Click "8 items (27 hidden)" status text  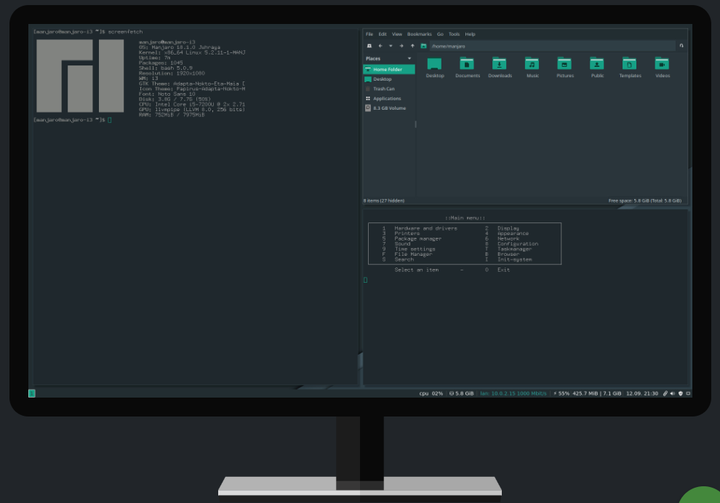point(384,201)
